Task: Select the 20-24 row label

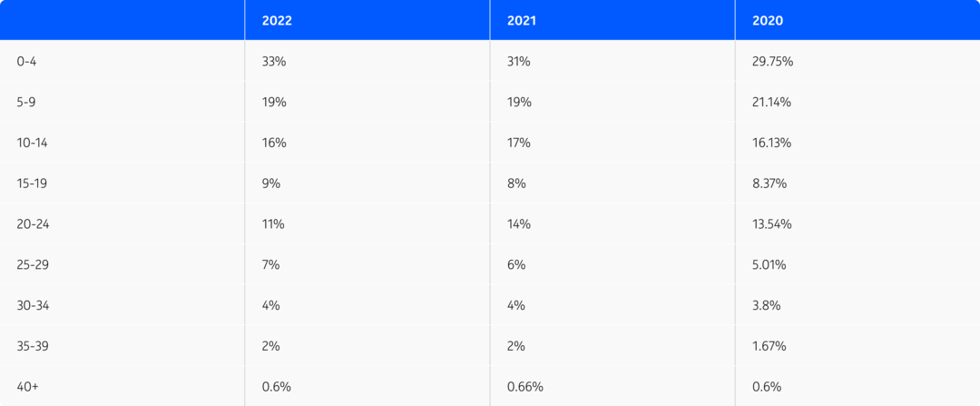Action: [33, 224]
